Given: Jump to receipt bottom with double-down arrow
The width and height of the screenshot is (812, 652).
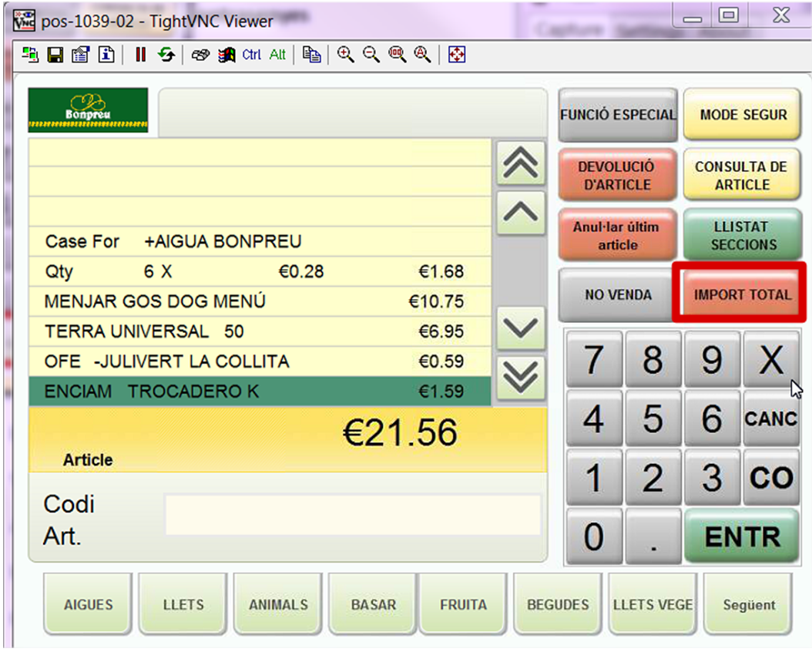Looking at the screenshot, I should pyautogui.click(x=521, y=376).
